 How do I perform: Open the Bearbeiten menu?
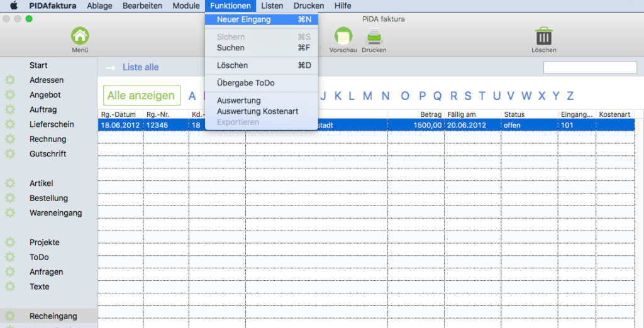(x=142, y=6)
